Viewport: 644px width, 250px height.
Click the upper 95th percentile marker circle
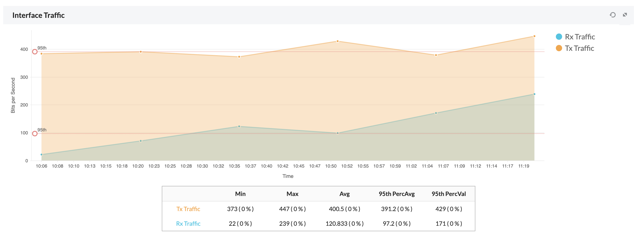(35, 52)
